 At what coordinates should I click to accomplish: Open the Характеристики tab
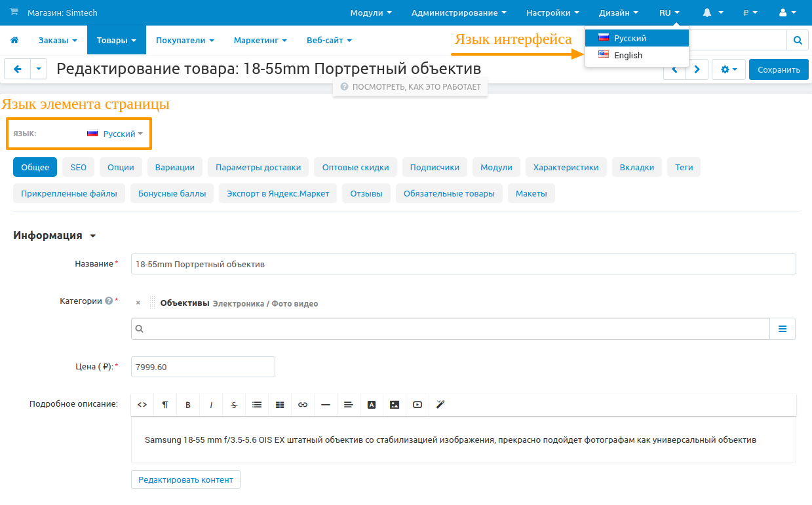tap(566, 168)
